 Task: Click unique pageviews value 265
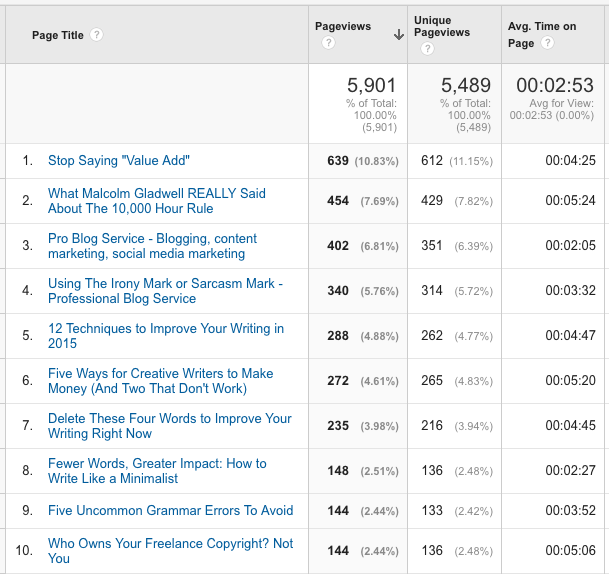[x=432, y=381]
